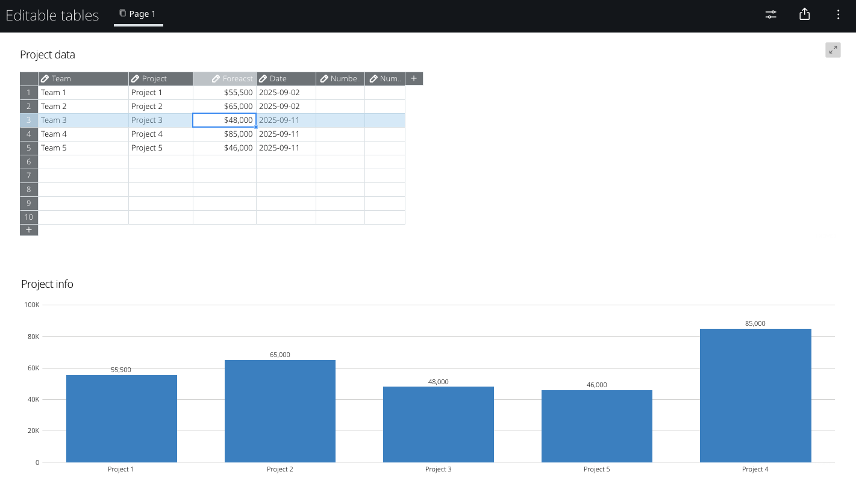Select row header number 5
The height and width of the screenshot is (504, 856).
pyautogui.click(x=29, y=148)
